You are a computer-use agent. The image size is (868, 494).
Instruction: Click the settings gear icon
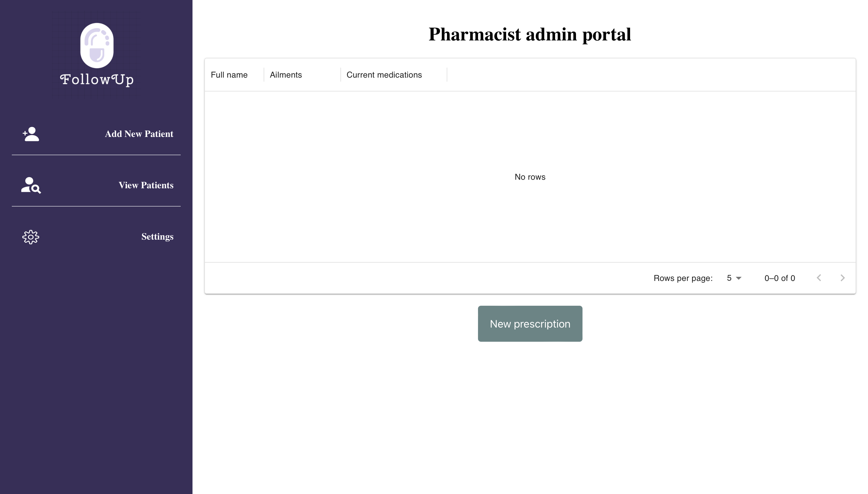[x=31, y=237]
